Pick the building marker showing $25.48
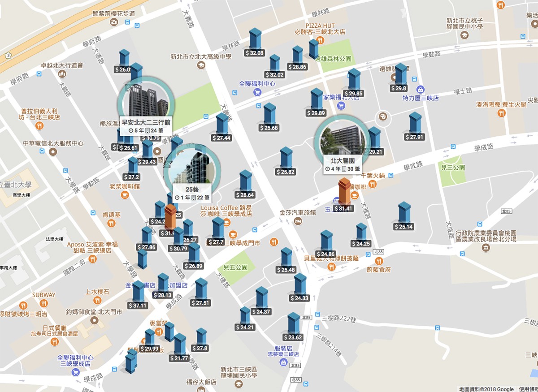 click(x=286, y=261)
